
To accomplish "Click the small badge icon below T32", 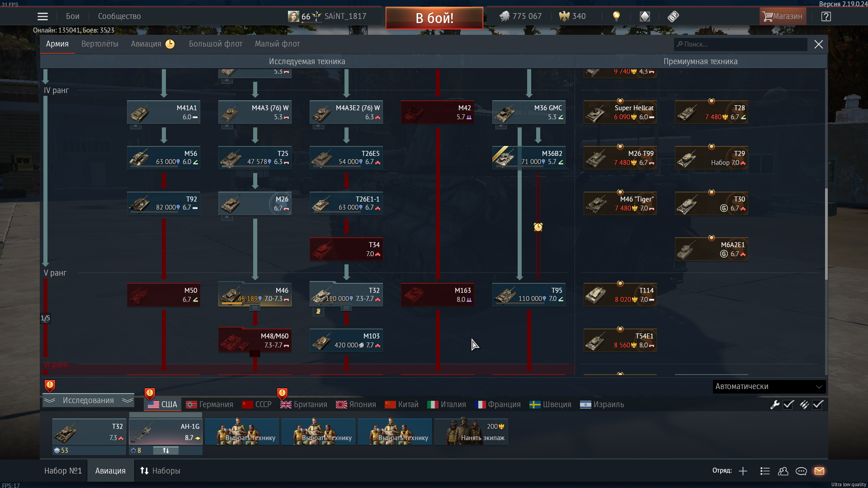I will coord(318,311).
